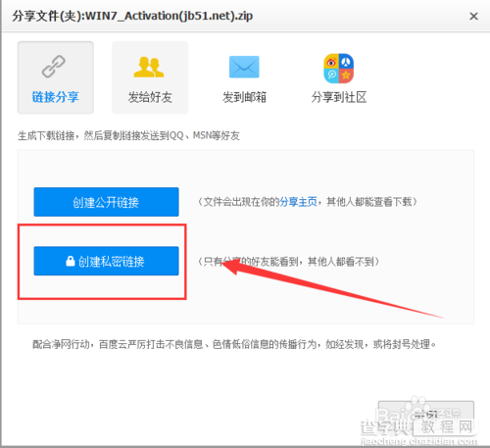This screenshot has height=448, width=490.
Task: Open the 分享主页 share homepage link
Action: (x=298, y=202)
